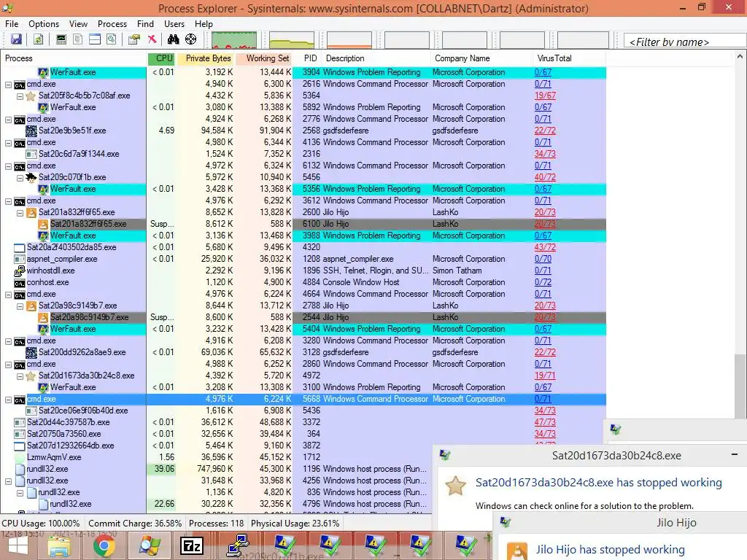Sort by the PID column header
The width and height of the screenshot is (747, 560).
[x=310, y=58]
